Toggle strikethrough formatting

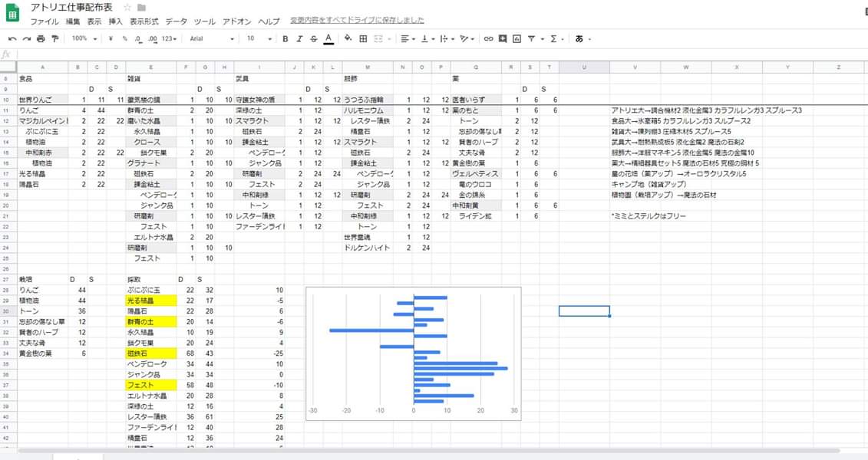(x=314, y=38)
